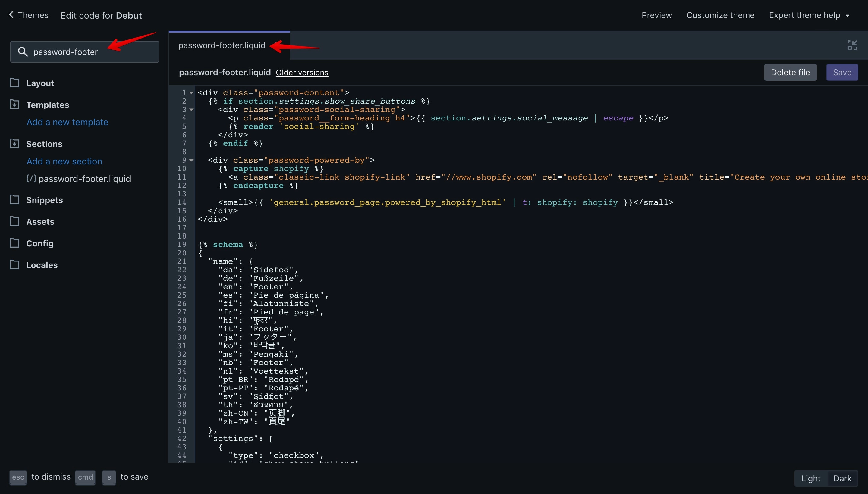Click the "en": "Footer" line

click(256, 287)
